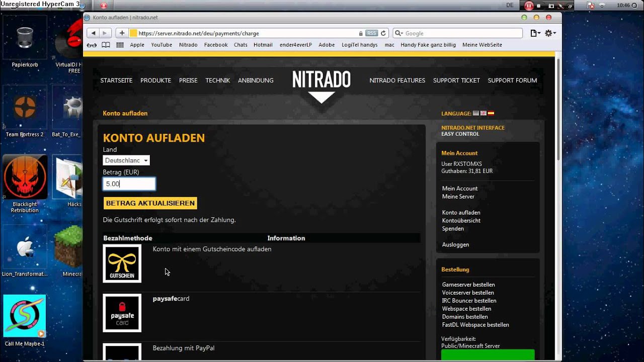Click the Betrag (EUR) amount field
Screen dimensions: 644x362
pyautogui.click(x=129, y=184)
